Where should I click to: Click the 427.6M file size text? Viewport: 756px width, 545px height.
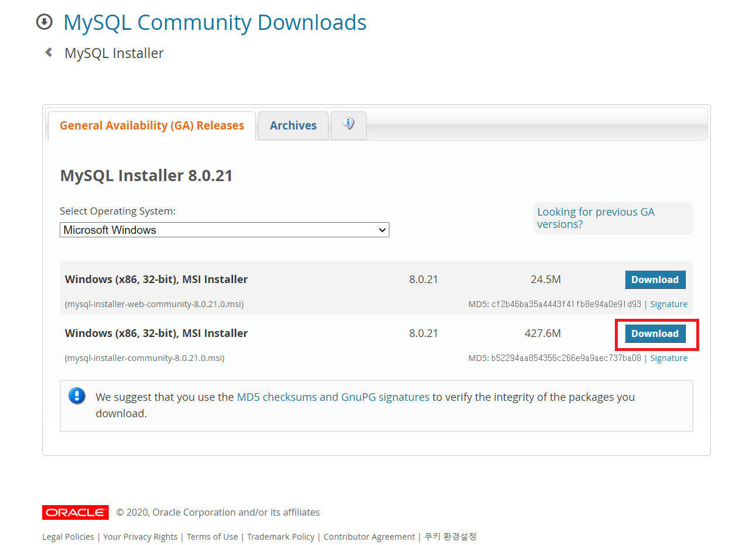click(543, 333)
